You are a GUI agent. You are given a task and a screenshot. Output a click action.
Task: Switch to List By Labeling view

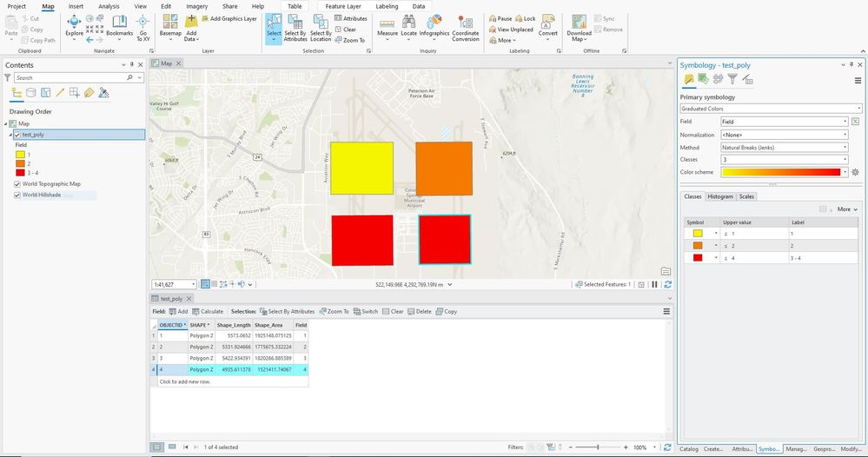coord(89,93)
